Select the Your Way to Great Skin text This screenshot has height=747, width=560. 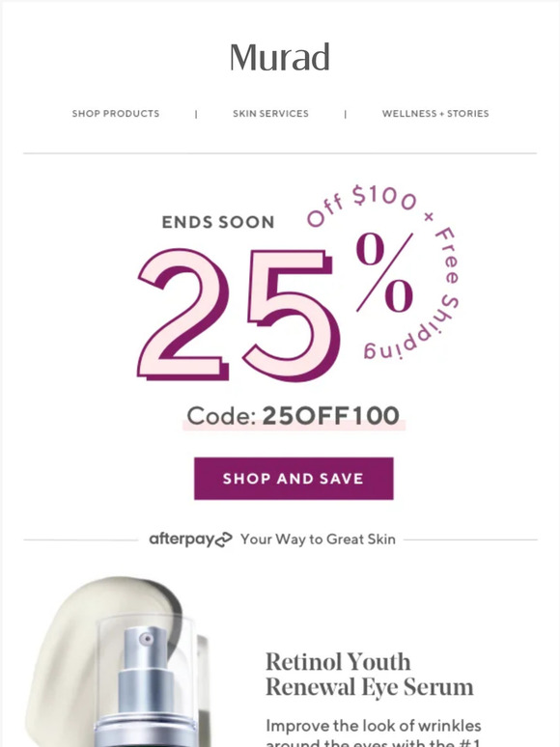point(318,539)
